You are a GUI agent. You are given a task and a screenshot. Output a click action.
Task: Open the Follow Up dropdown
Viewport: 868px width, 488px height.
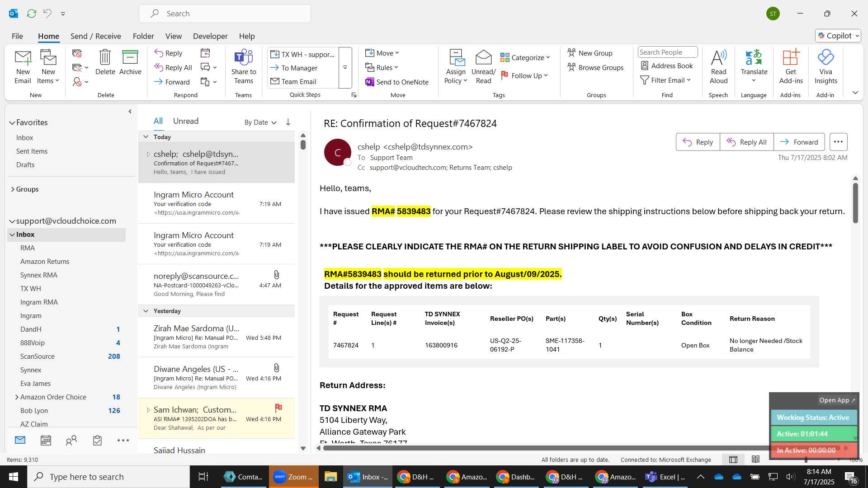524,75
